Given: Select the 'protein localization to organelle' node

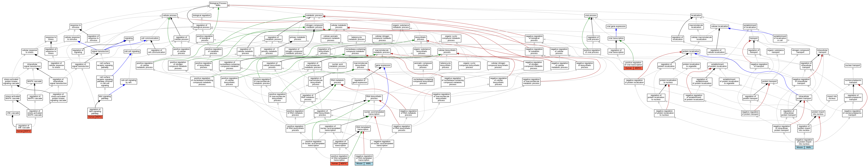Looking at the screenshot, I should point(691,65).
